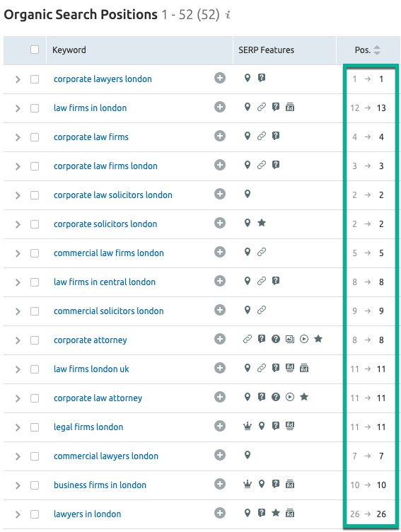
Task: Open the law firms london uk link
Action: 91,369
